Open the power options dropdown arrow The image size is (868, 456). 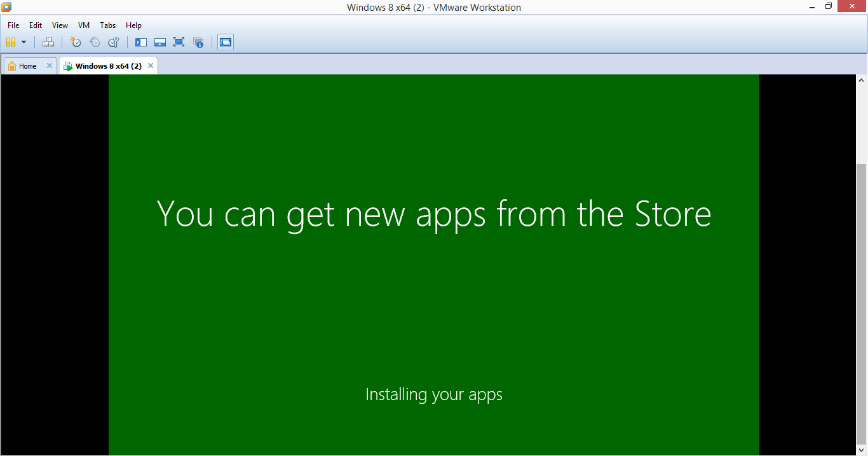point(24,42)
